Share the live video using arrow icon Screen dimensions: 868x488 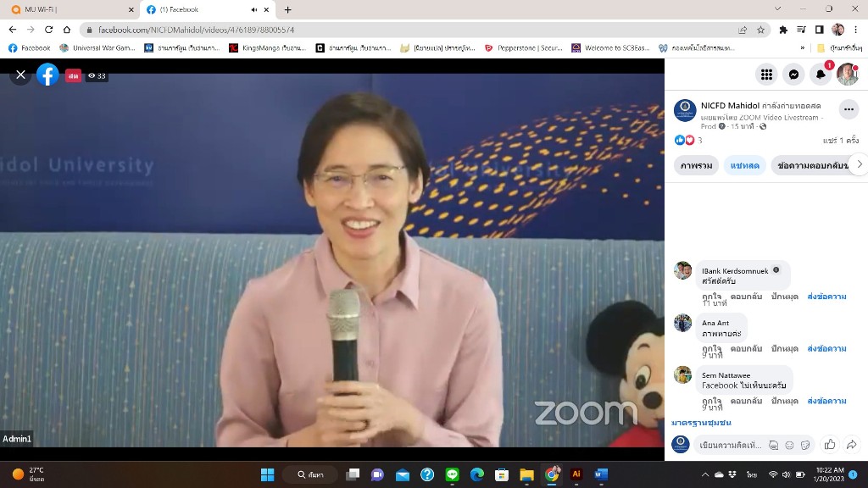[852, 445]
